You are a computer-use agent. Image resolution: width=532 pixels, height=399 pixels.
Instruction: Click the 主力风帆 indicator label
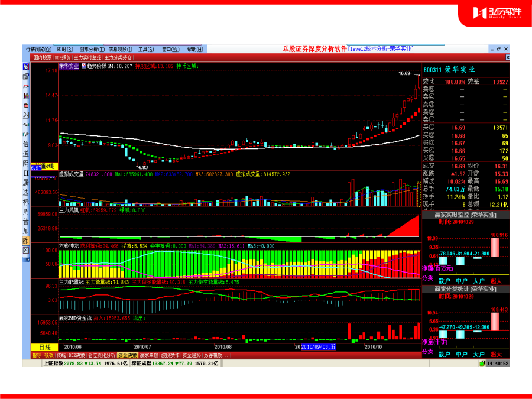click(69, 210)
